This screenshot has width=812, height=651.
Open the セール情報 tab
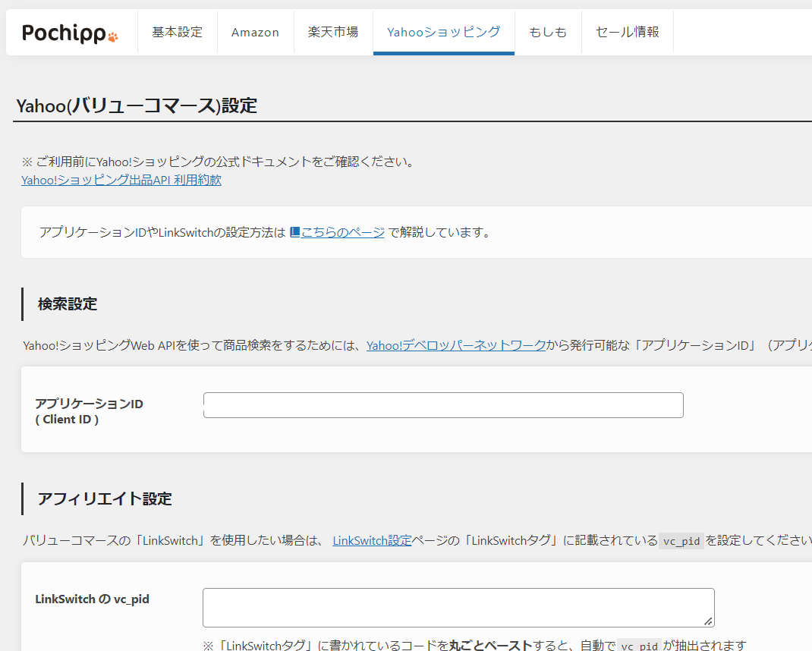(x=627, y=32)
